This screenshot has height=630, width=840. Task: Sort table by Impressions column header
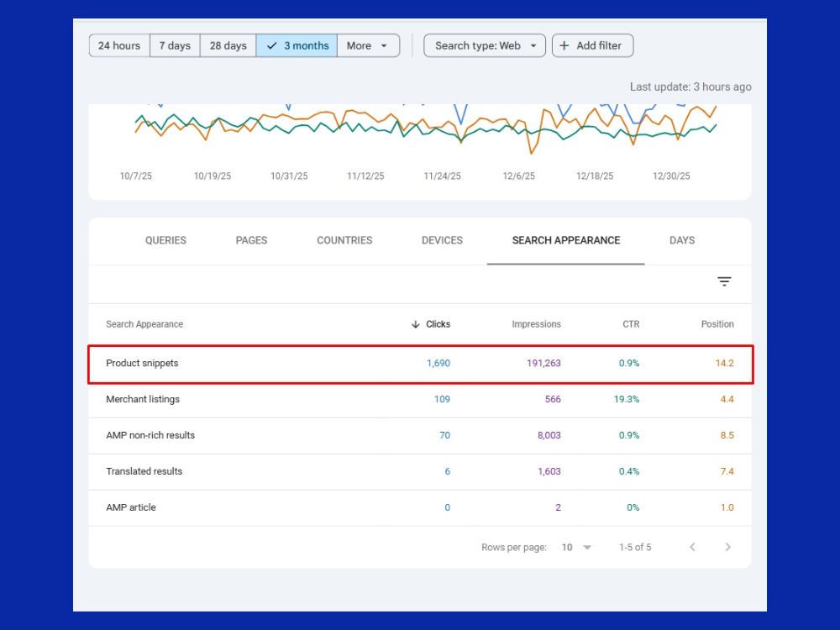536,324
